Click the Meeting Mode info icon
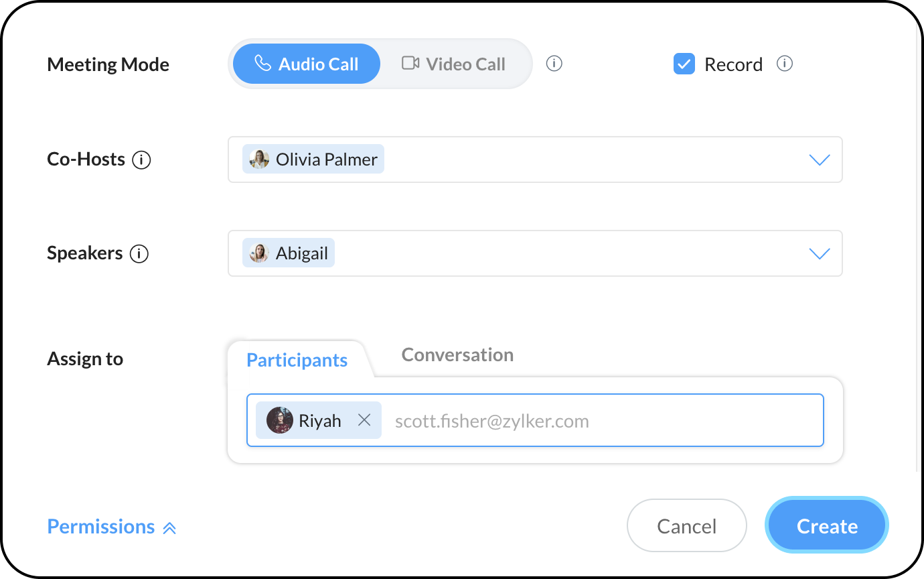Viewport: 924px width, 579px height. (554, 64)
